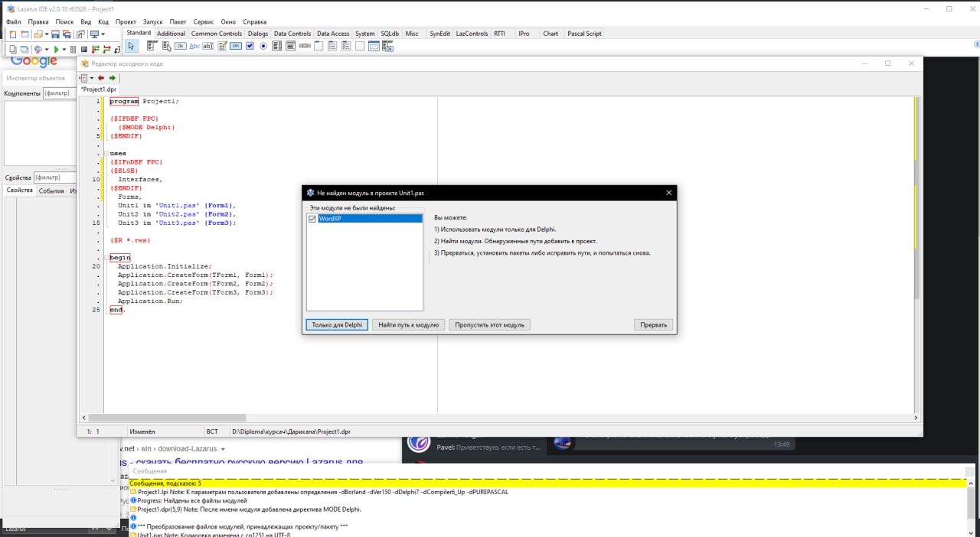The image size is (980, 537).
Task: Click the Step Over icon
Action: [x=106, y=50]
